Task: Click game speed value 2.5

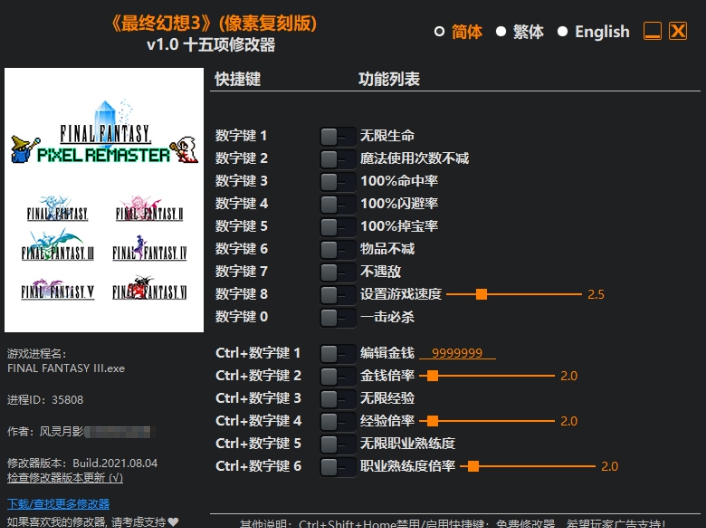Action: click(596, 295)
